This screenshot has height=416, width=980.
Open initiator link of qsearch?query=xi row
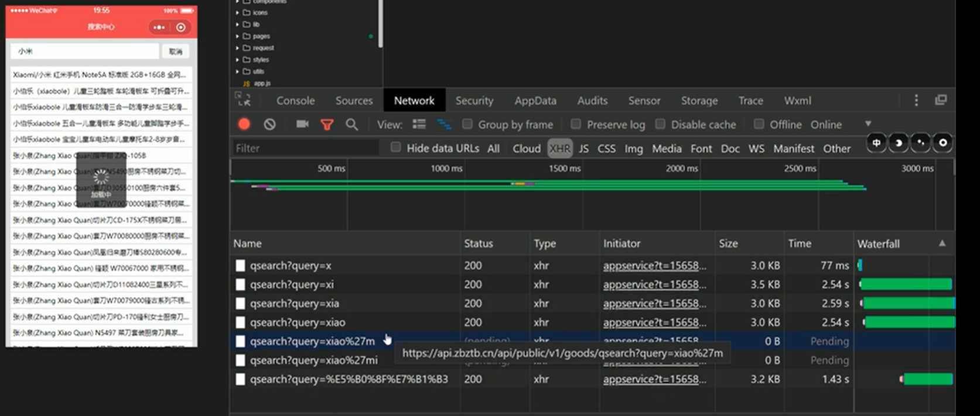(x=655, y=284)
